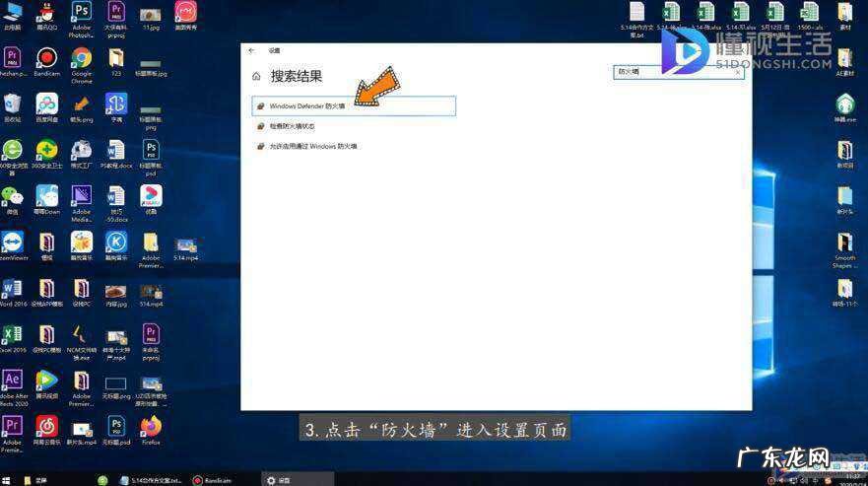The height and width of the screenshot is (486, 868).
Task: Open Google Chrome desktop shortcut
Action: pos(82,65)
